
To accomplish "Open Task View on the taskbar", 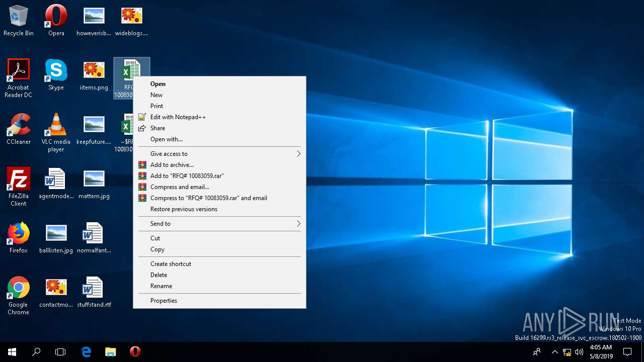I will click(x=60, y=352).
